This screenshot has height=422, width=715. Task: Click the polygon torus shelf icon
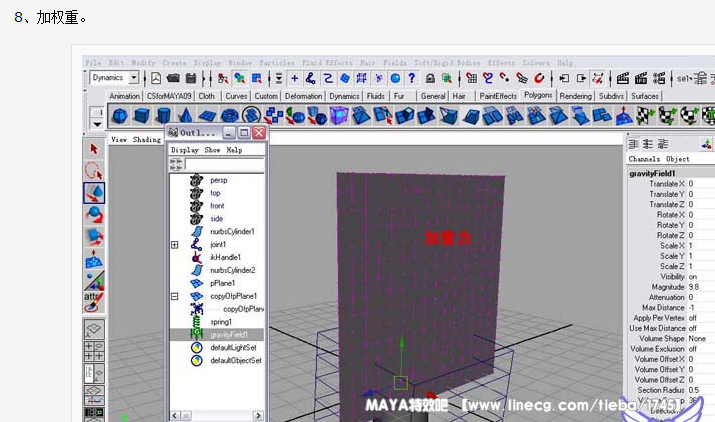pos(229,115)
